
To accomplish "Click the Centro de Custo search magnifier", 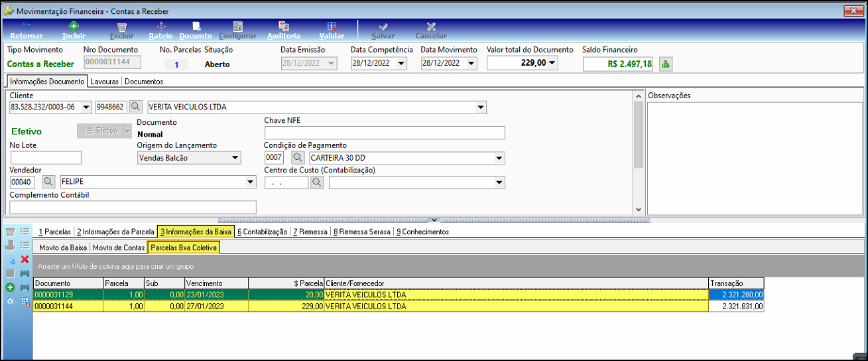I will coord(317,182).
